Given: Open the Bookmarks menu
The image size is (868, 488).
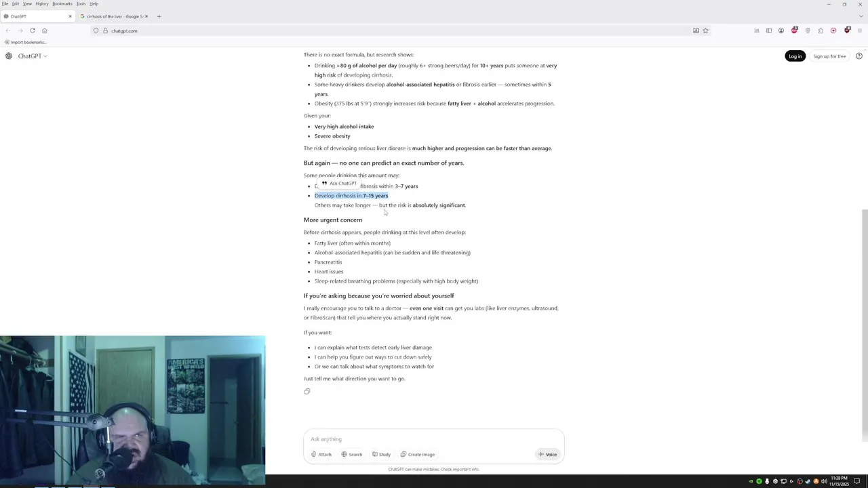Looking at the screenshot, I should coord(62,3).
